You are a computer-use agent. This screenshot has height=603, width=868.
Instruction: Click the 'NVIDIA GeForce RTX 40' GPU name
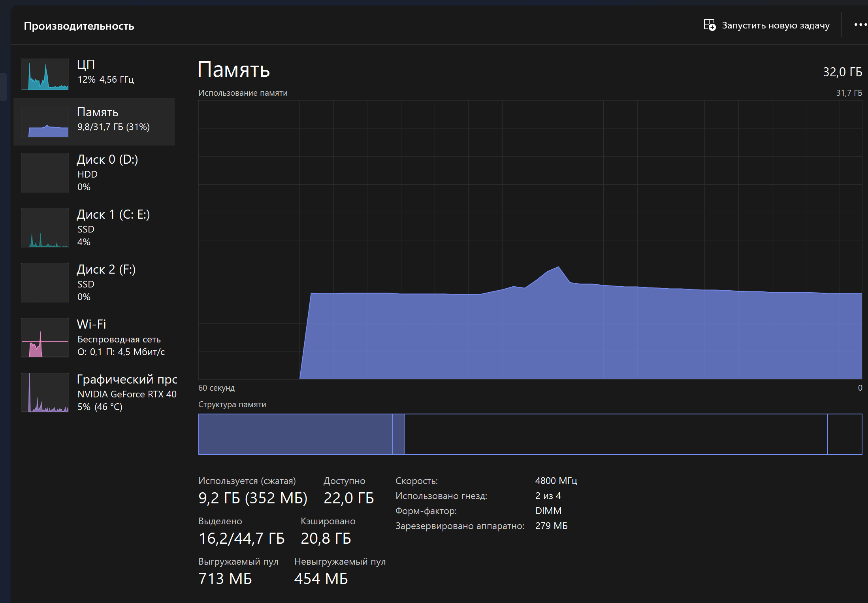(x=127, y=394)
